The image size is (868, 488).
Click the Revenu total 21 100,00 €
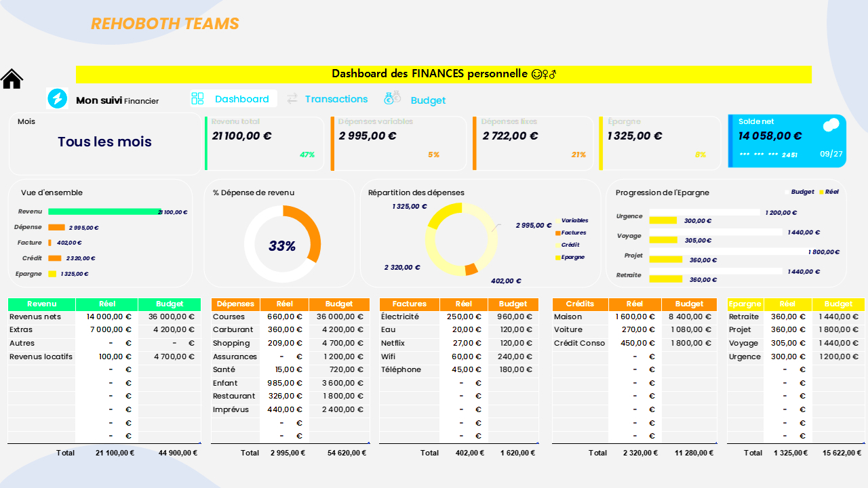[115, 453]
